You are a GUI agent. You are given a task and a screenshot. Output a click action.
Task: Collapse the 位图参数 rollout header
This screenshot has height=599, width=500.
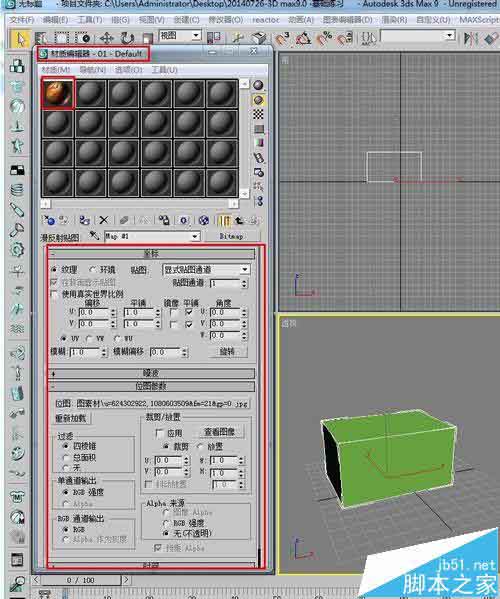click(151, 386)
